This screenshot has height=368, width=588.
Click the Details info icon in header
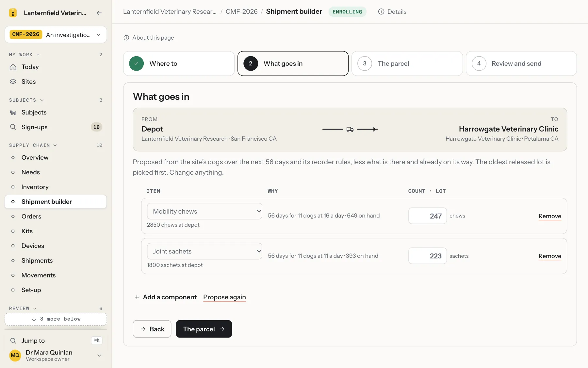[x=381, y=12]
